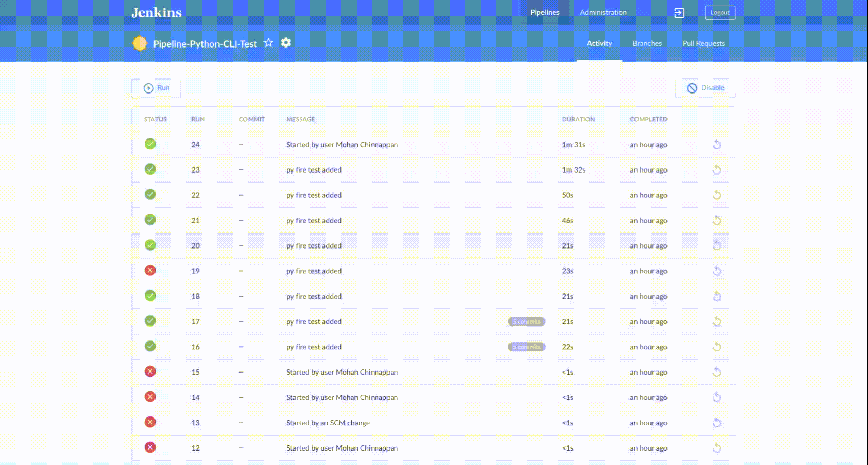The image size is (868, 465).
Task: Click run number 19 cell
Action: click(x=195, y=271)
